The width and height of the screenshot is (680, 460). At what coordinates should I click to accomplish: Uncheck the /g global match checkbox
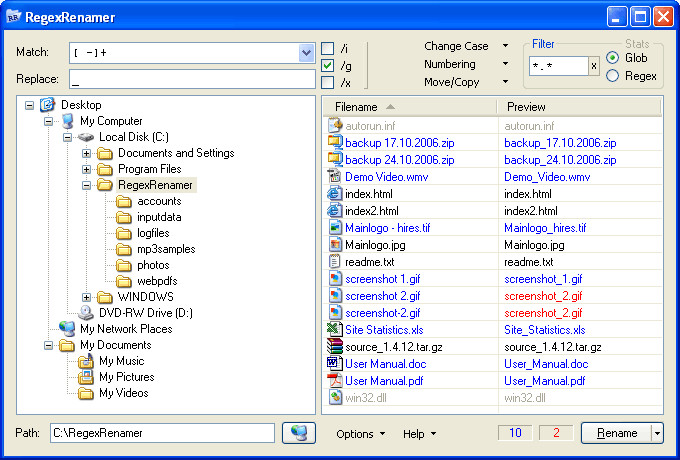pyautogui.click(x=327, y=65)
